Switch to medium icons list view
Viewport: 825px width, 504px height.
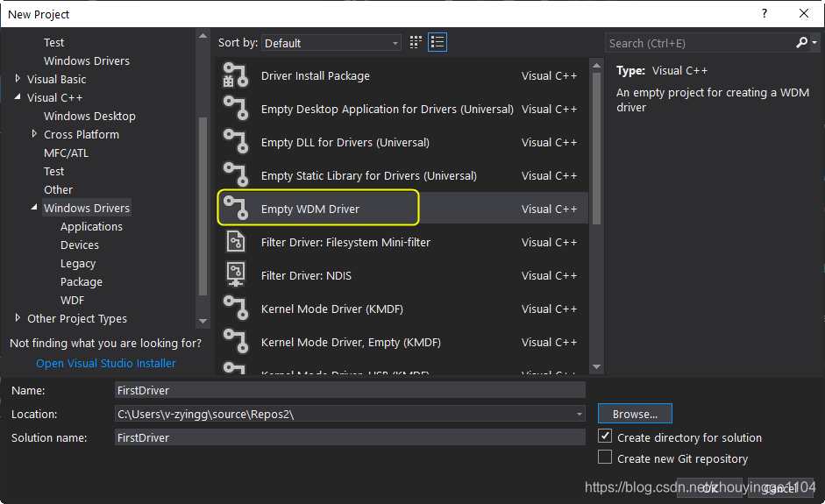[437, 43]
